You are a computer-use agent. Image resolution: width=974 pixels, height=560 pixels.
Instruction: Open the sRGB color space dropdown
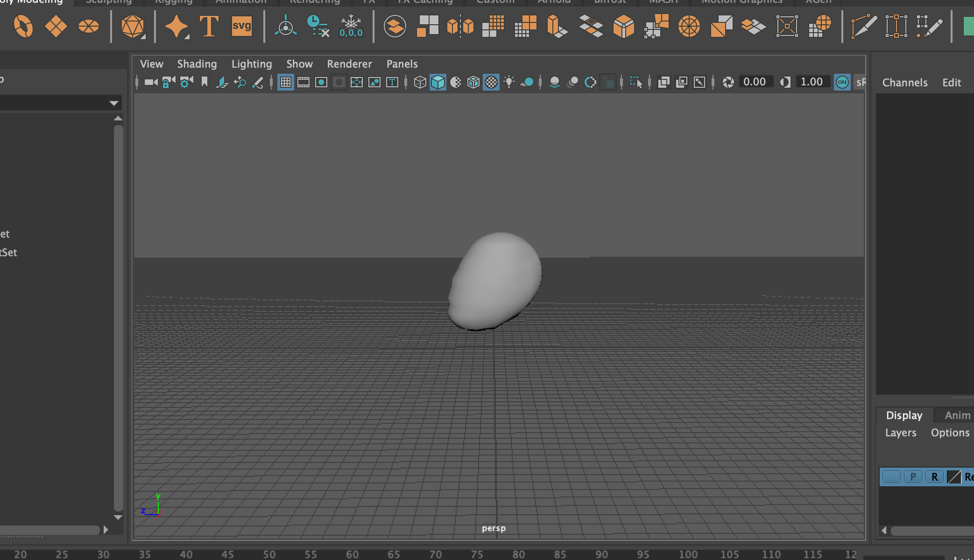pyautogui.click(x=860, y=82)
